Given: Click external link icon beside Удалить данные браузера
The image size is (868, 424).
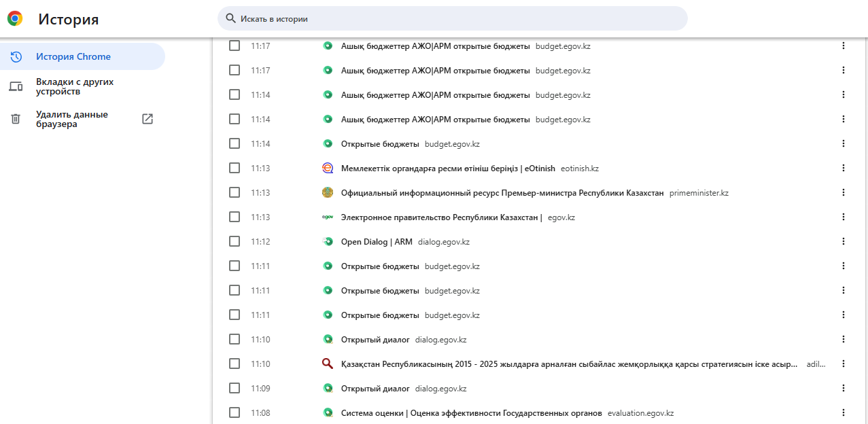Looking at the screenshot, I should pos(147,119).
